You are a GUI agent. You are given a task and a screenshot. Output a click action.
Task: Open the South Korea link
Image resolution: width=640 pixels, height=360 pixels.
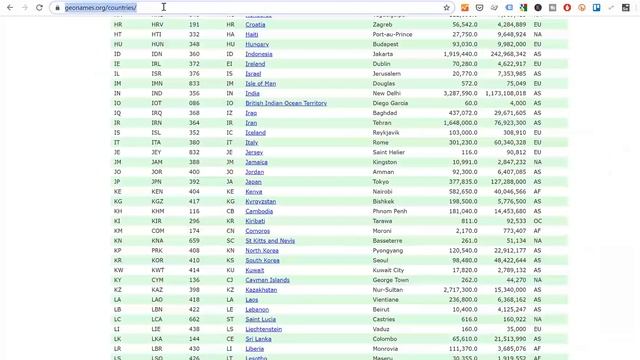click(x=262, y=260)
